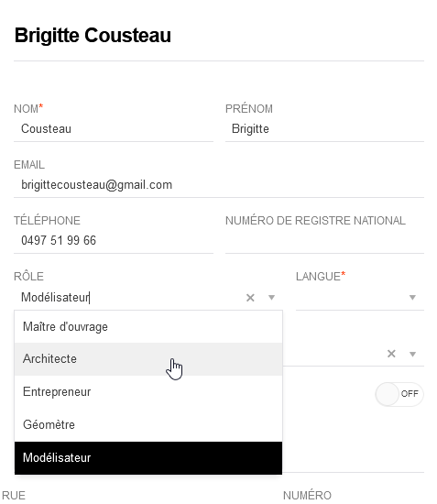Clear the field below Langue with the X

391,354
